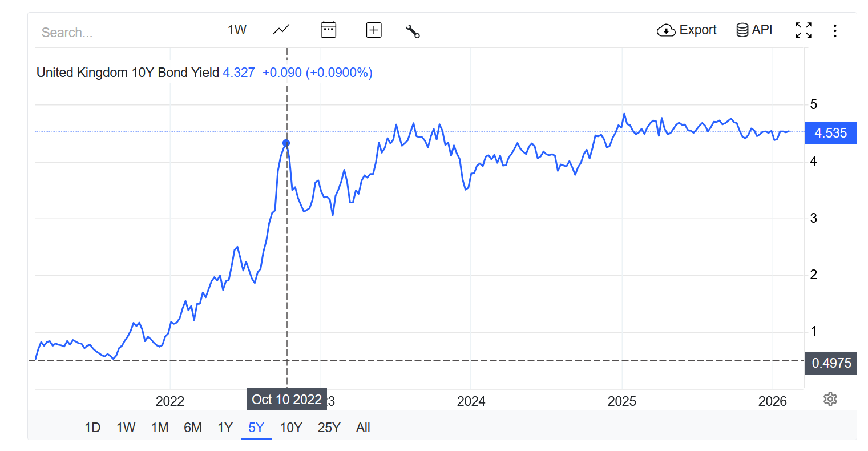The height and width of the screenshot is (451, 868).
Task: Open the three-dot more options menu
Action: [835, 31]
